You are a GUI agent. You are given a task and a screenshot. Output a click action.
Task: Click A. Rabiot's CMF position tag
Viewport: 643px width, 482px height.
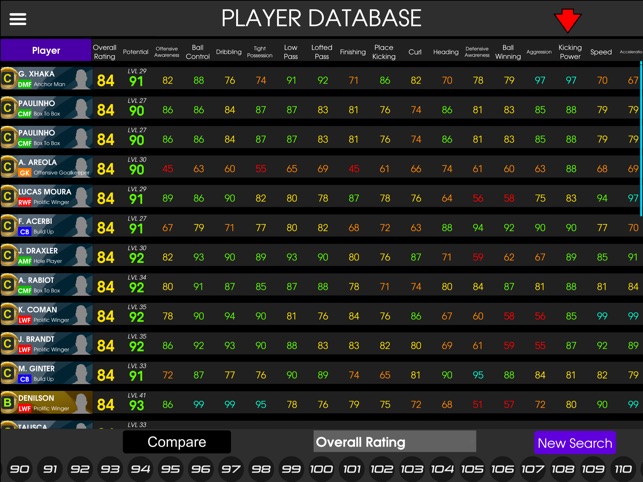tap(25, 291)
